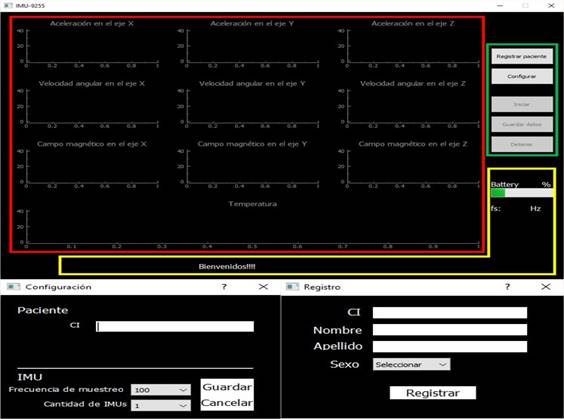Click the Detener button
The image size is (564, 419).
click(x=522, y=144)
